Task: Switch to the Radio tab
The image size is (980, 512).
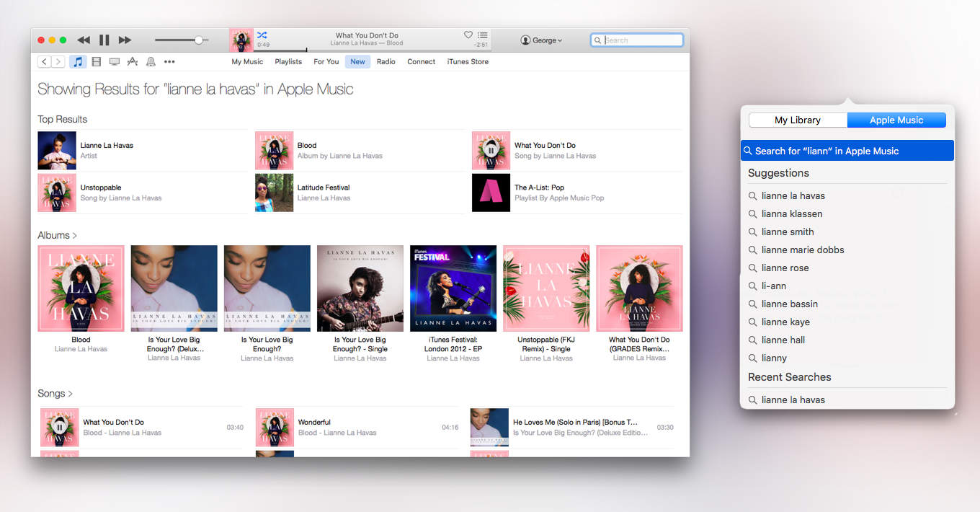Action: tap(386, 62)
